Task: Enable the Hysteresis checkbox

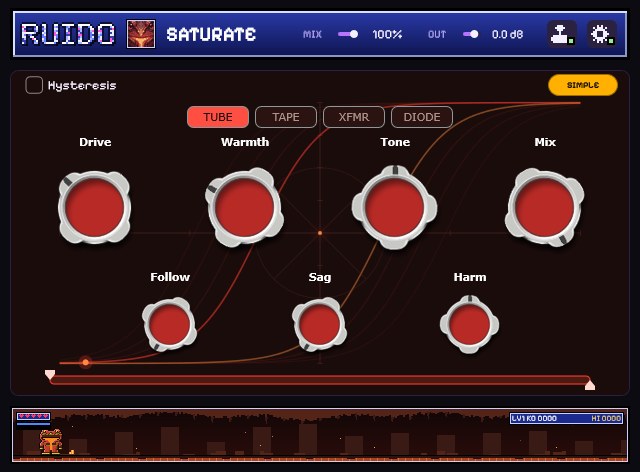Action: 34,85
